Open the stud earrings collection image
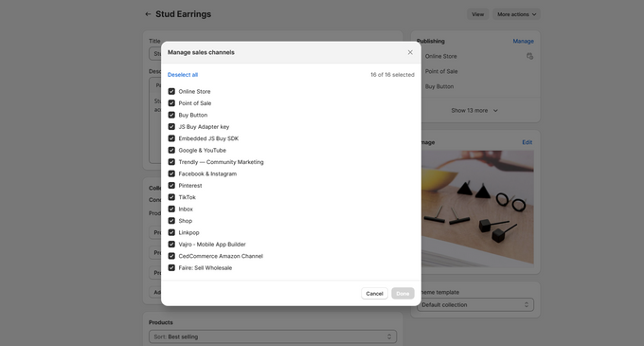The image size is (644, 346). [476, 209]
